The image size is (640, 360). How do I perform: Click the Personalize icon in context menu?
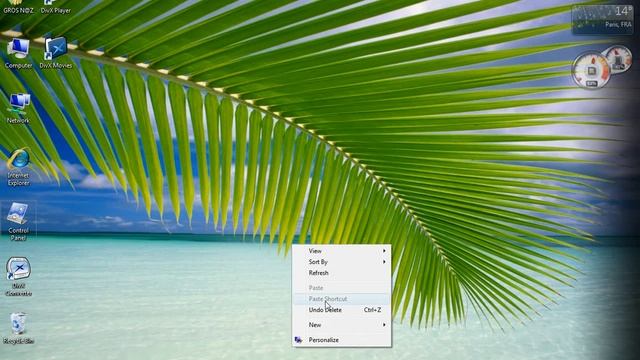298,340
